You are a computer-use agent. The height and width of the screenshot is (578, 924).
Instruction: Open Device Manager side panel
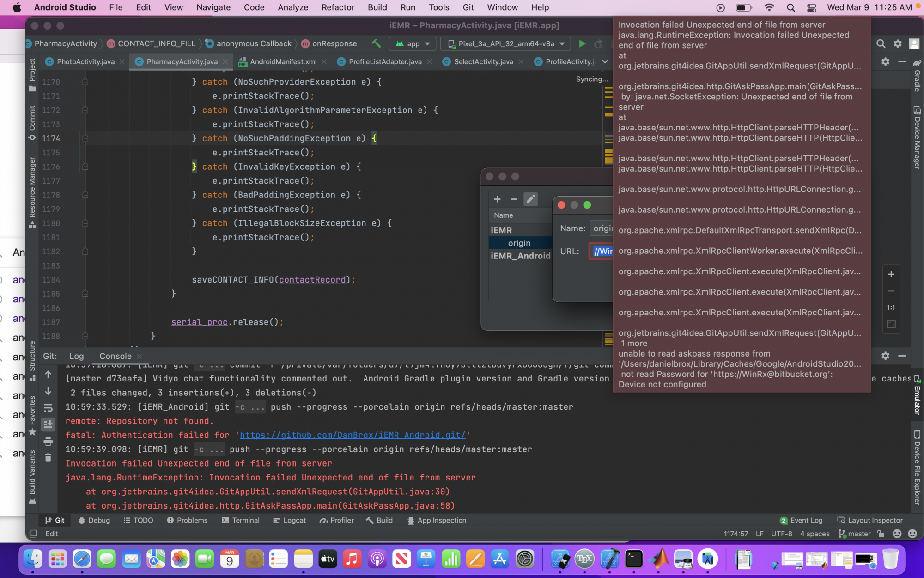917,138
